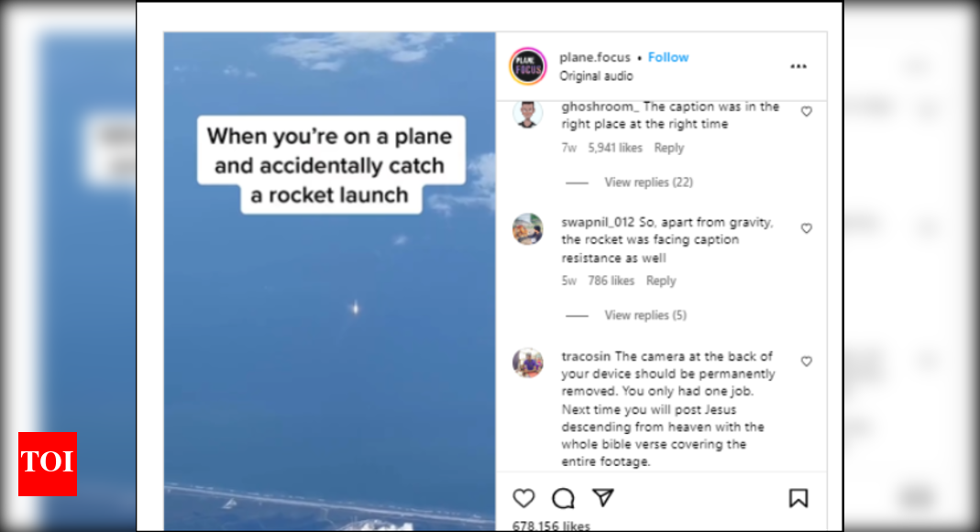The width and height of the screenshot is (980, 532).
Task: Select the Original audio label
Action: point(595,77)
